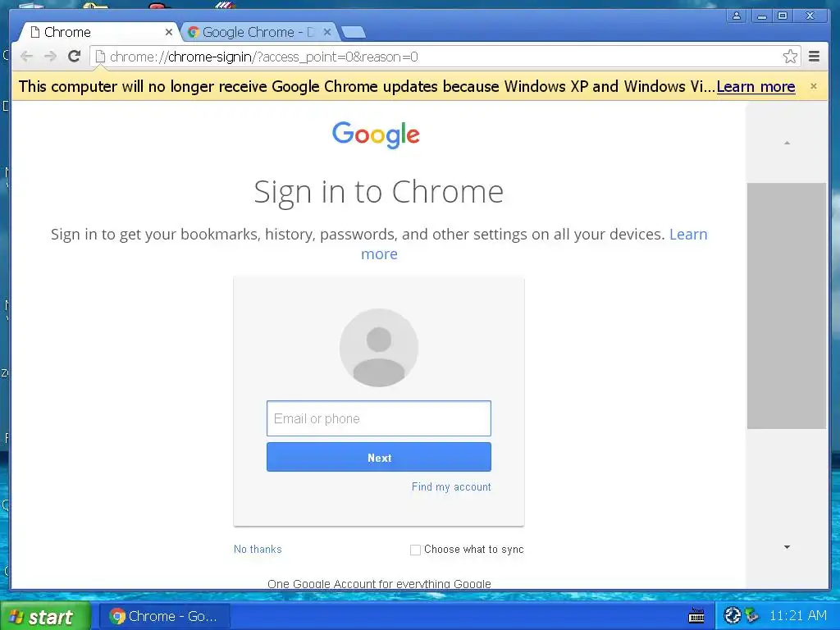
Task: Enable the Choose what to sync checkbox
Action: (415, 550)
